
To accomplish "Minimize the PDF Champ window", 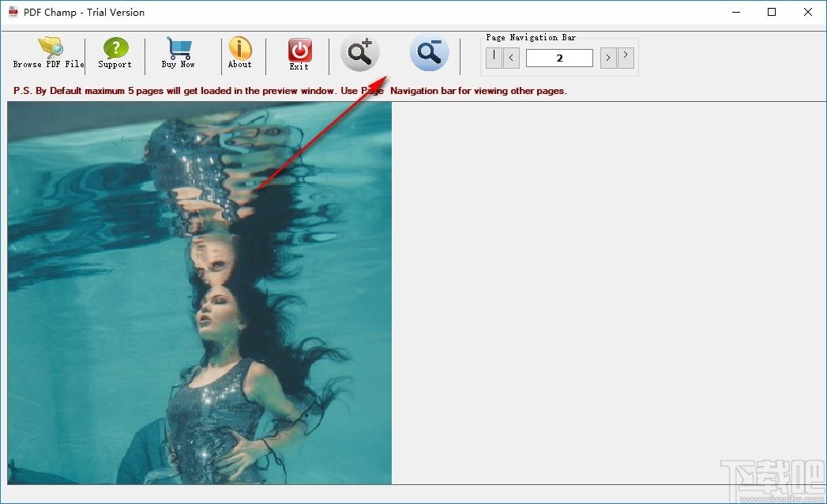I will [736, 12].
